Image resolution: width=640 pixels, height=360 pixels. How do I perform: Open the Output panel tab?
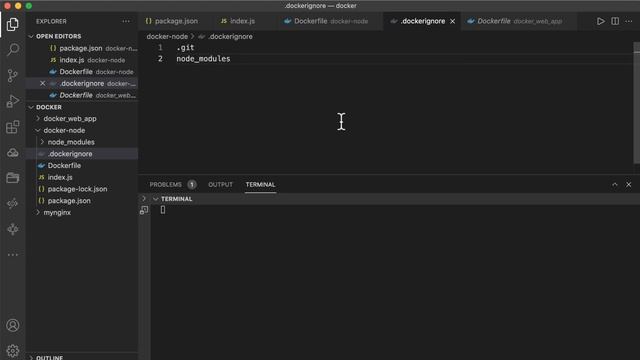(x=220, y=185)
